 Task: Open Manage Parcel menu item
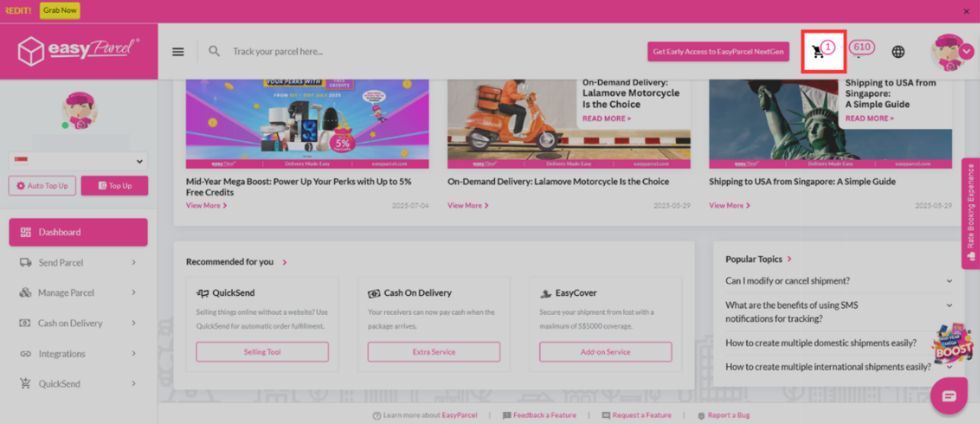pyautogui.click(x=78, y=293)
